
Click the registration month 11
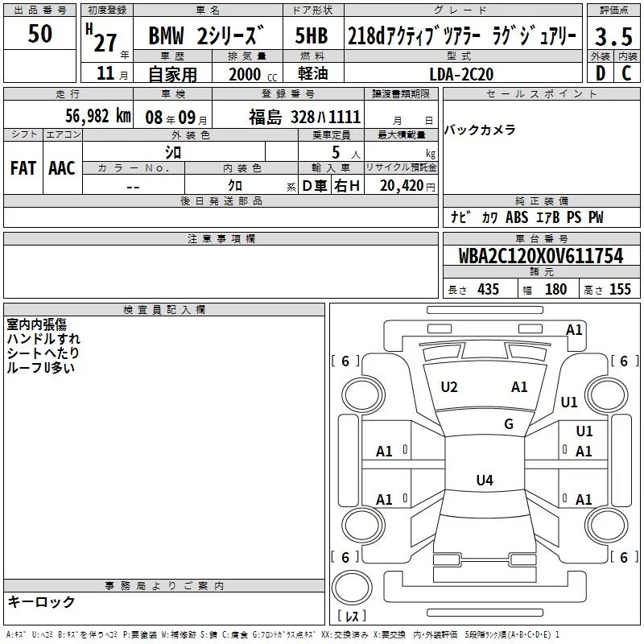tap(105, 73)
